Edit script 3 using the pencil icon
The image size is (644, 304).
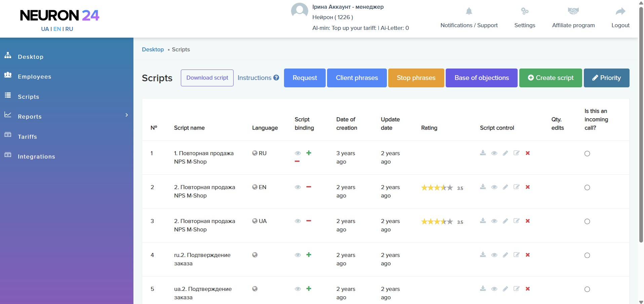(x=505, y=221)
